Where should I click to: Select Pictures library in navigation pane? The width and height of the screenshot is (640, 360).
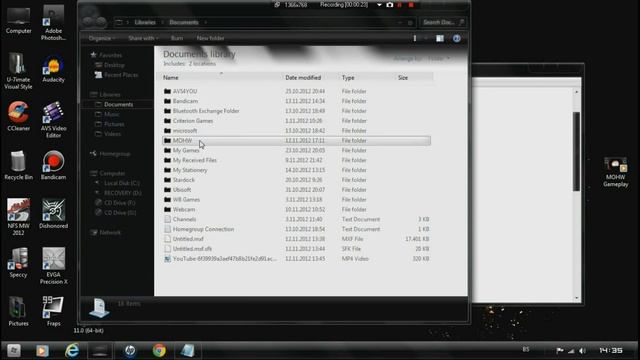click(x=114, y=124)
